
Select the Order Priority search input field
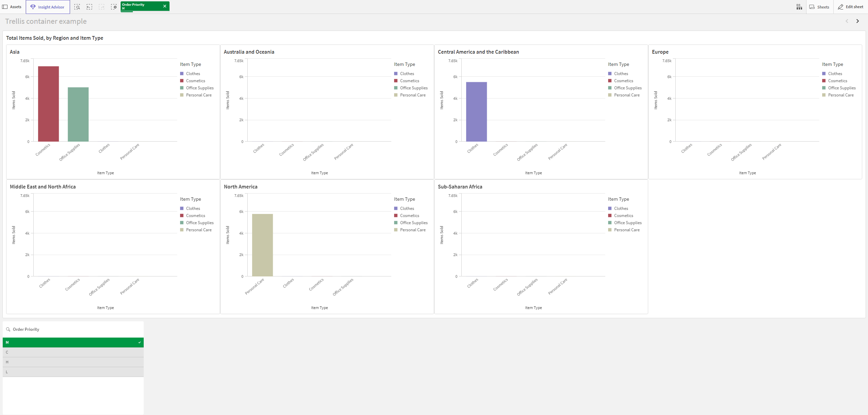pyautogui.click(x=72, y=329)
